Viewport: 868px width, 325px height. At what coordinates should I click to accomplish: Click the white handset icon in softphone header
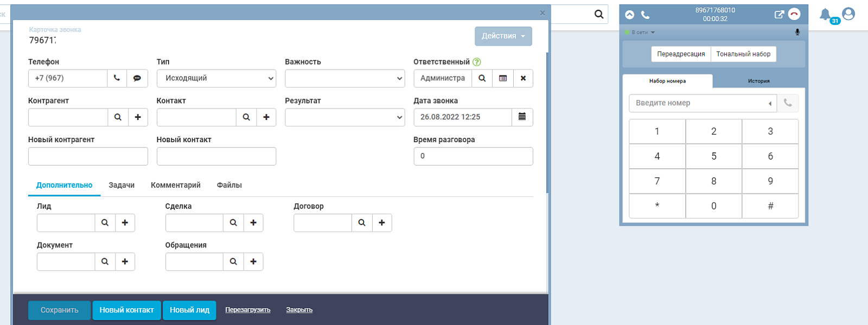point(645,15)
